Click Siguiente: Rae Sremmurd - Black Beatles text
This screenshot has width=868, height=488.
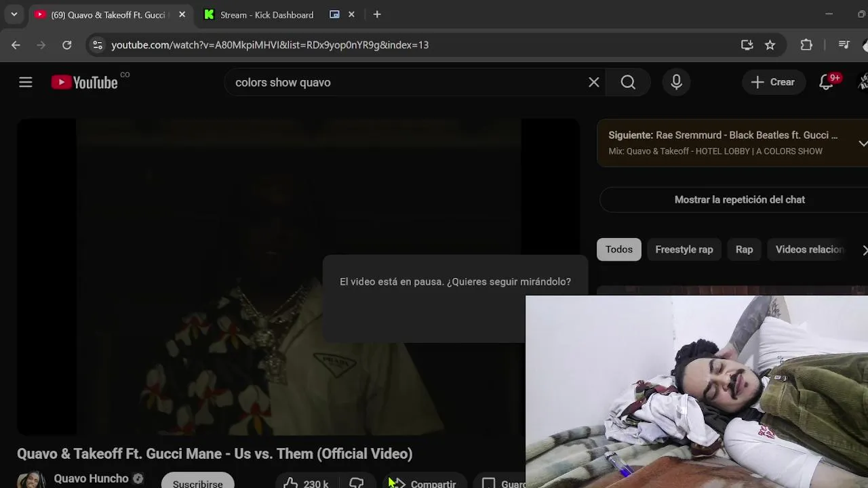[723, 135]
